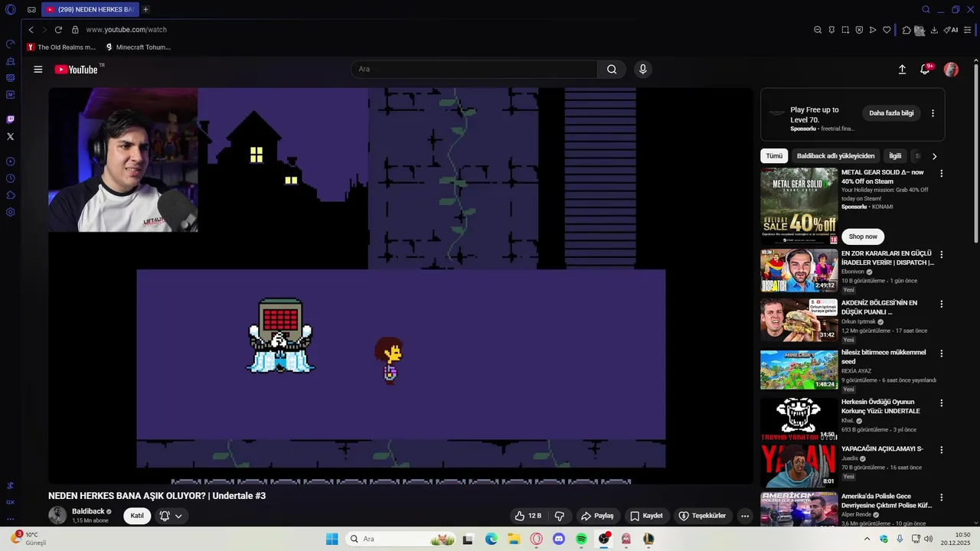Open the sidebar player icon
This screenshot has width=980, height=551.
(x=10, y=161)
